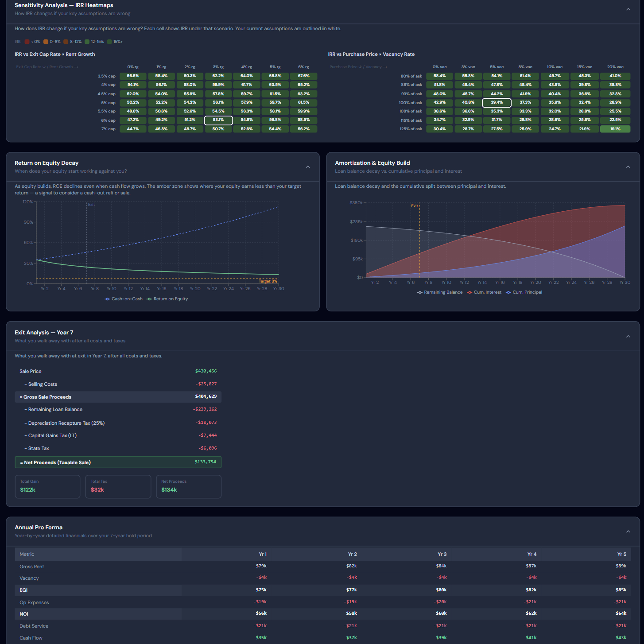644x644 pixels.
Task: Click the Metric column header
Action: click(x=27, y=554)
